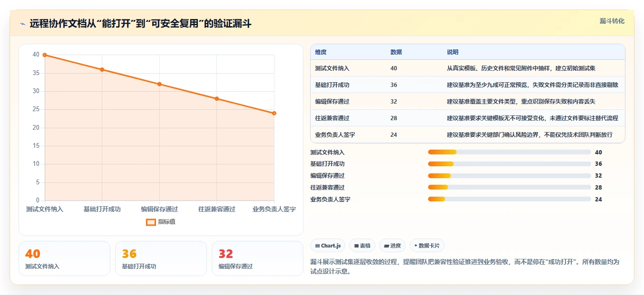This screenshot has width=644, height=295.
Task: Click the panel title 远程协作文档 heading
Action: click(140, 23)
